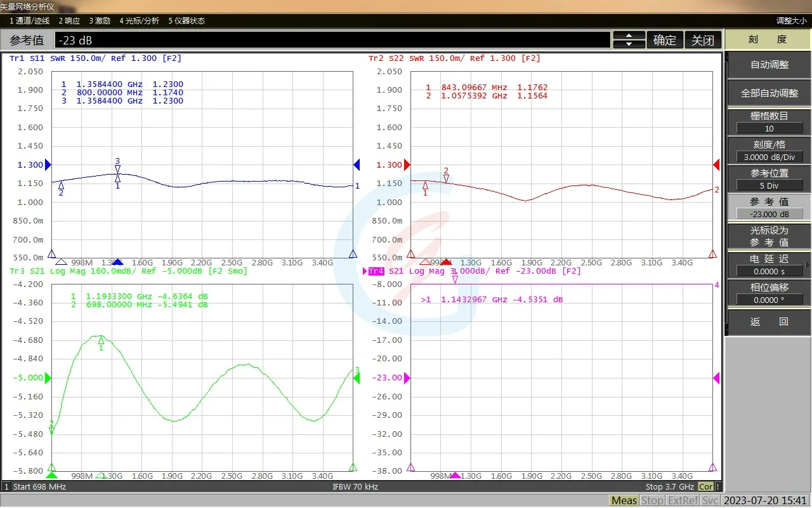812x508 pixels.
Task: Click the blue reference level marker left of Tr1
Action: coord(48,164)
